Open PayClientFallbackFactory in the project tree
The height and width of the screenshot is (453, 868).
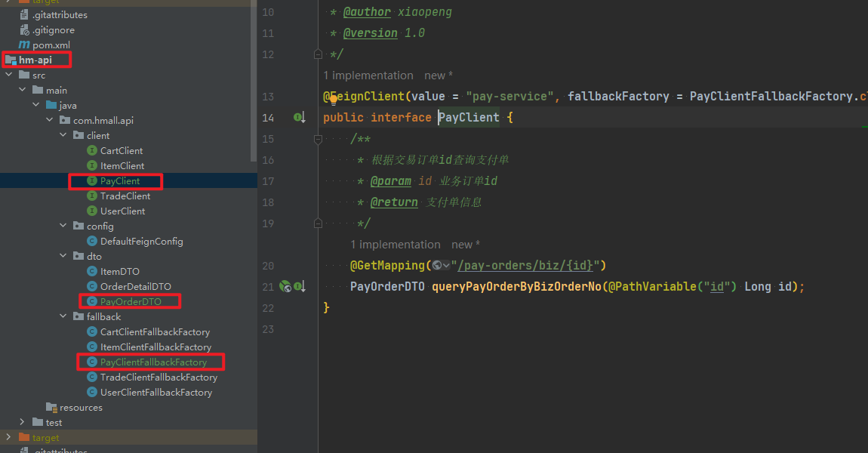tap(153, 362)
